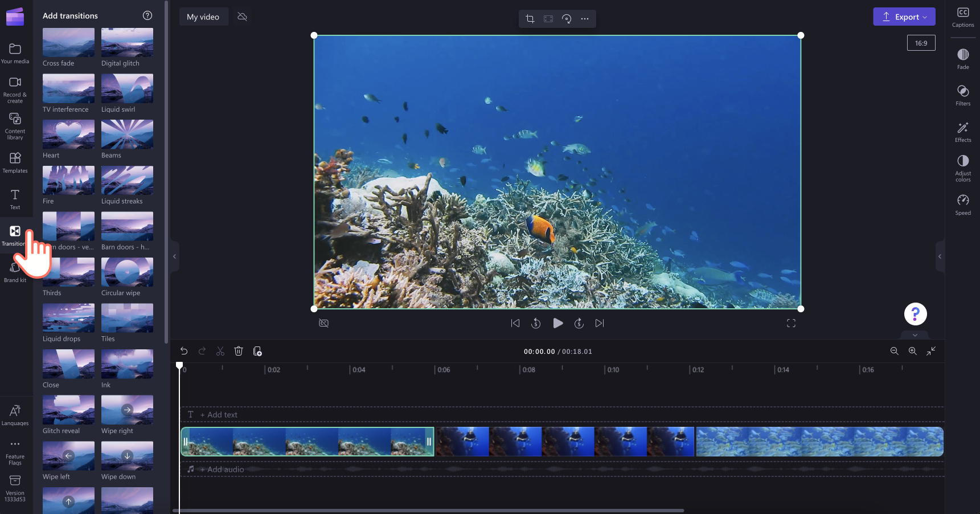Open Adjust colors panel
Image resolution: width=980 pixels, height=514 pixels.
pos(963,168)
